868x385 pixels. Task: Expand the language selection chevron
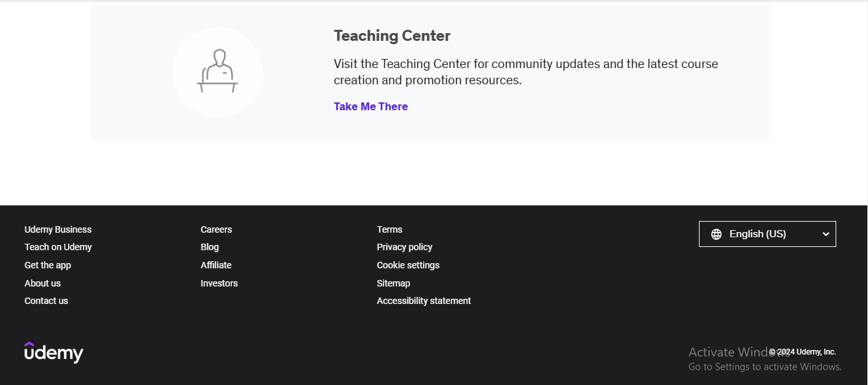point(826,233)
